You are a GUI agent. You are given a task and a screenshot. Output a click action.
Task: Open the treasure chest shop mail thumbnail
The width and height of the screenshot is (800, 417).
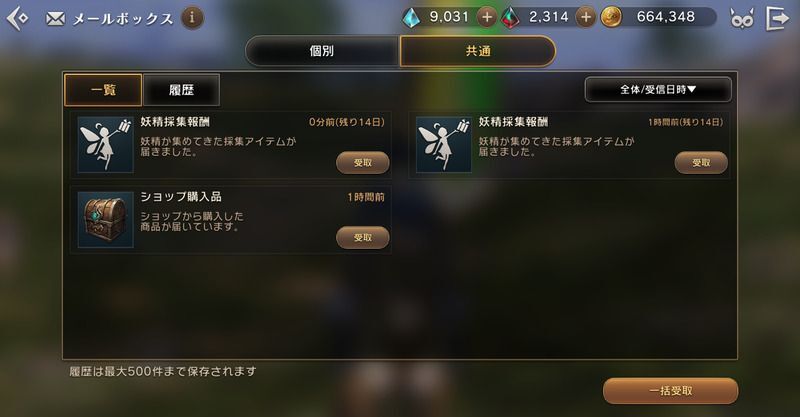106,219
